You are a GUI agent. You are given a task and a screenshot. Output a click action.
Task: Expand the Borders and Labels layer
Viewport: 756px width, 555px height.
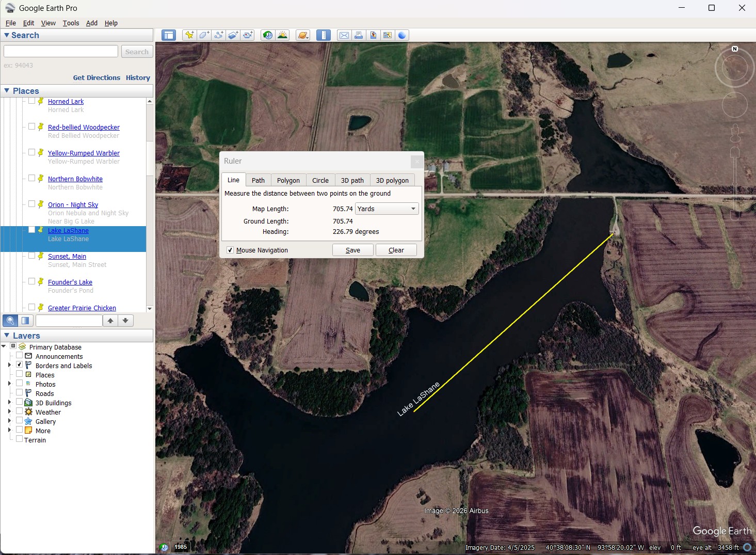(x=9, y=366)
